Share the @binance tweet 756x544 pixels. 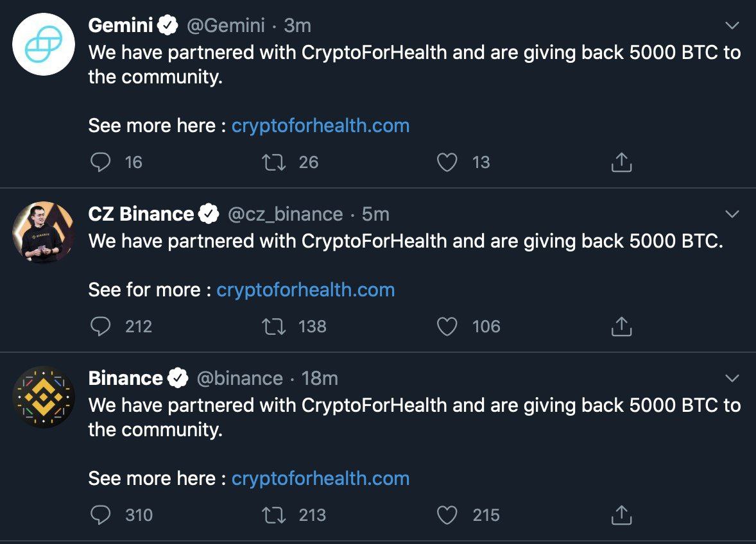[621, 516]
